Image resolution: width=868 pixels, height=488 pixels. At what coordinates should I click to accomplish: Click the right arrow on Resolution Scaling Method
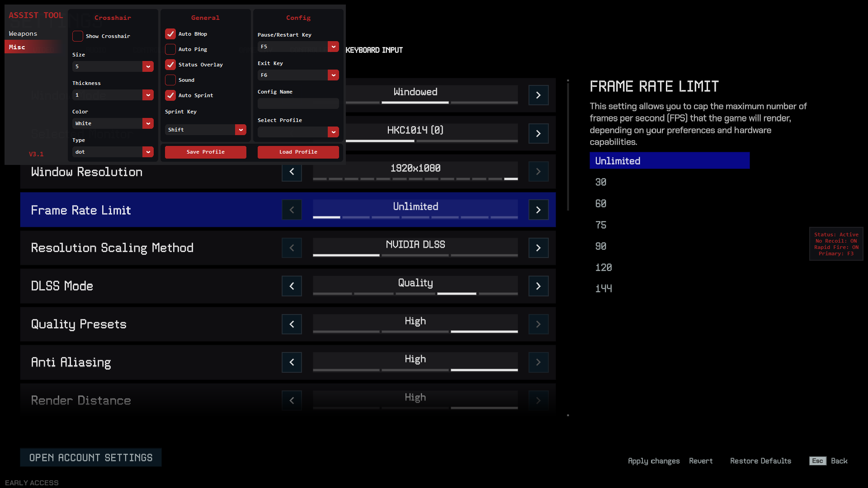[x=538, y=248]
